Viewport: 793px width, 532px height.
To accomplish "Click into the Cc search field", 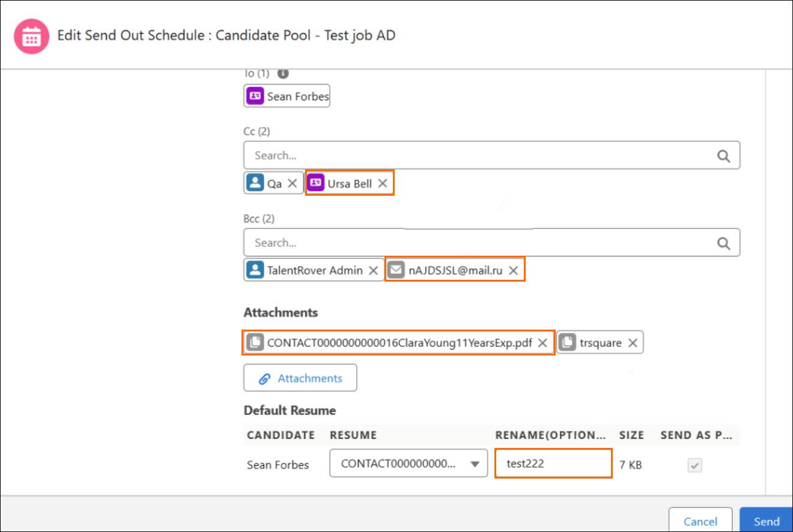I will click(x=491, y=156).
